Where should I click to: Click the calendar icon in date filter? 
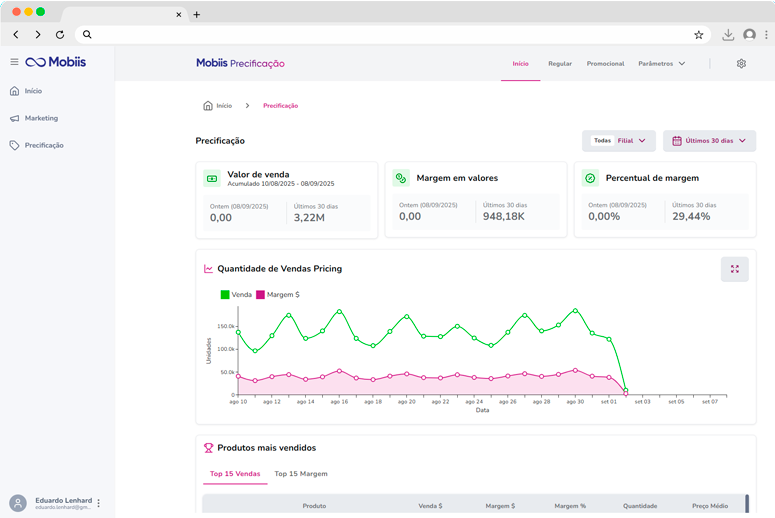[x=677, y=141]
